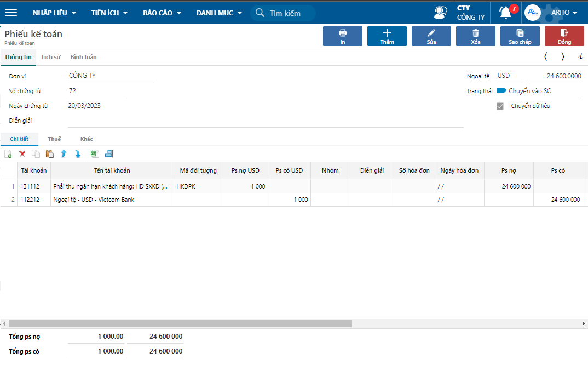Viewport: 588px width, 376px height.
Task: Open the hamburger navigation menu
Action: coord(11,13)
